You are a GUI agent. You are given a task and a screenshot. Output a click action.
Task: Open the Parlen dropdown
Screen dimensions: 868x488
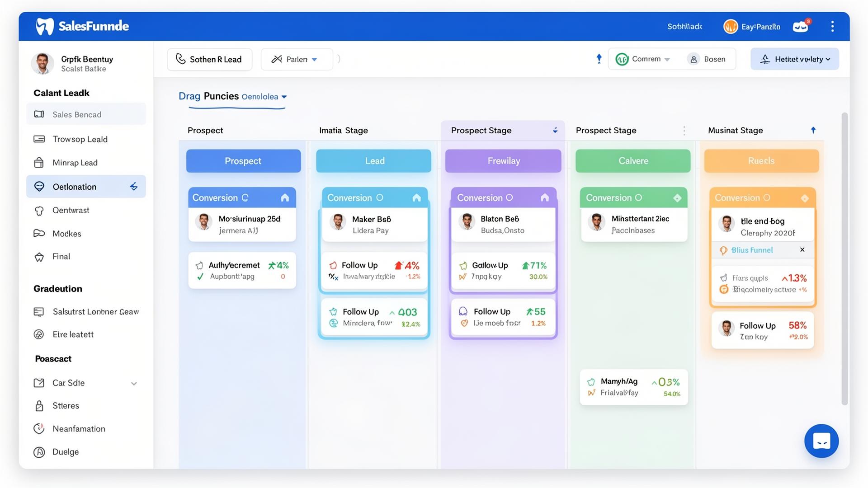[x=297, y=59]
